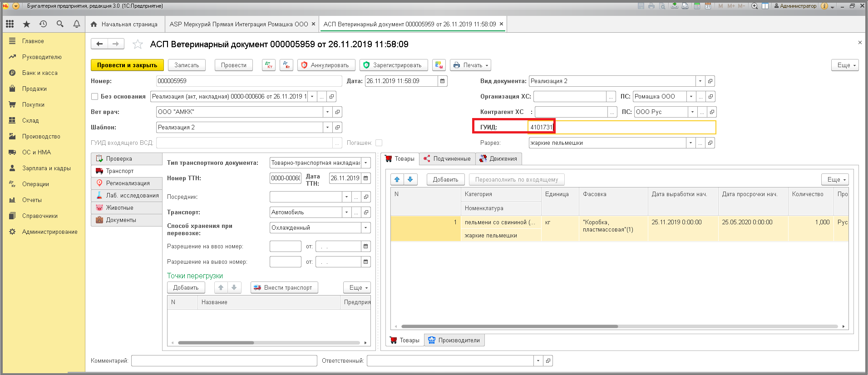Screen dimensions: 868x375
Task: Open the Шаблон linked item
Action: [337, 127]
